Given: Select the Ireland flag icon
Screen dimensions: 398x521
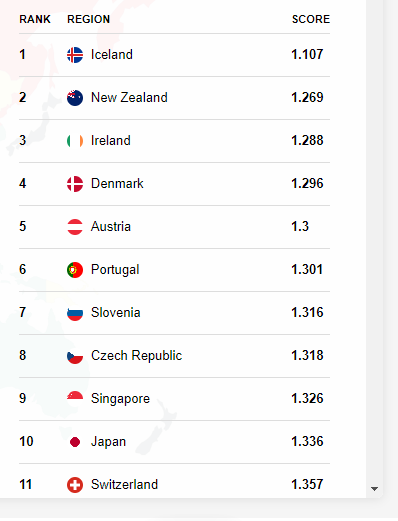Looking at the screenshot, I should (75, 141).
